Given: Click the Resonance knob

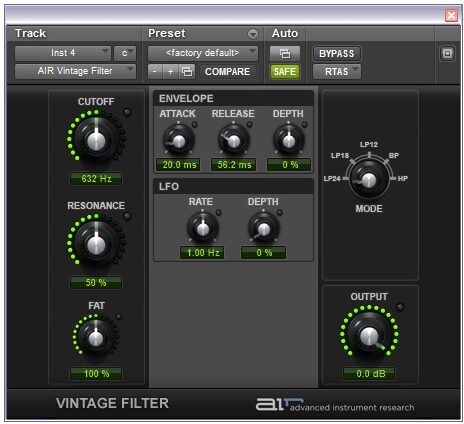Looking at the screenshot, I should pyautogui.click(x=96, y=244).
